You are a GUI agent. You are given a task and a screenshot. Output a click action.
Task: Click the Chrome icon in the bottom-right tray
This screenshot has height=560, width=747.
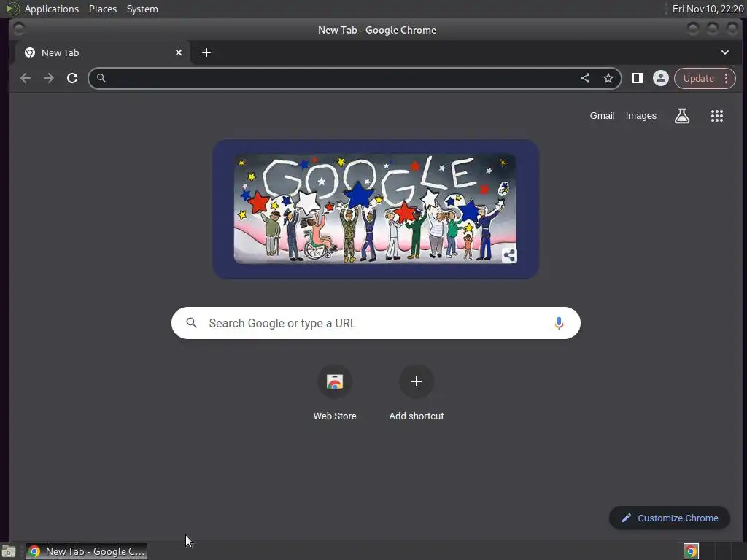(x=691, y=551)
